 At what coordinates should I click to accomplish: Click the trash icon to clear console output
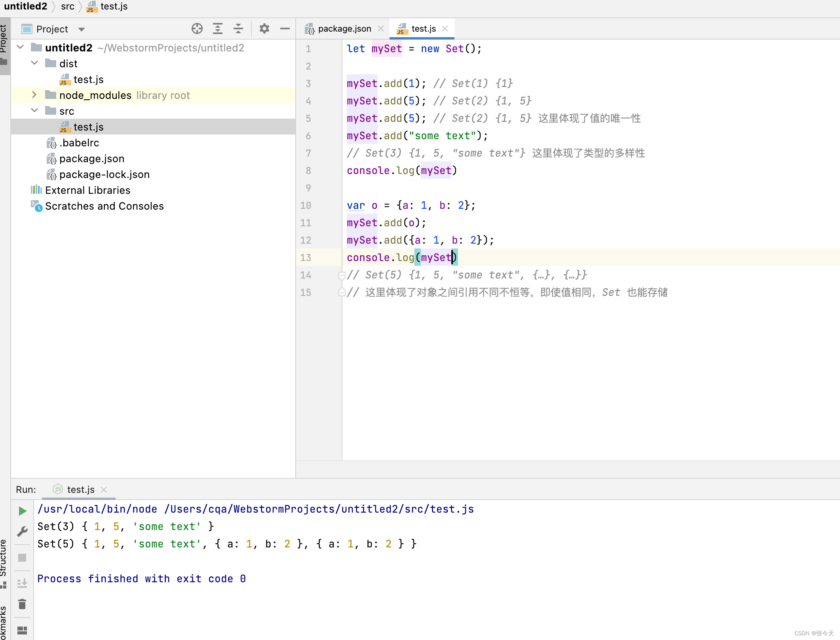tap(22, 604)
